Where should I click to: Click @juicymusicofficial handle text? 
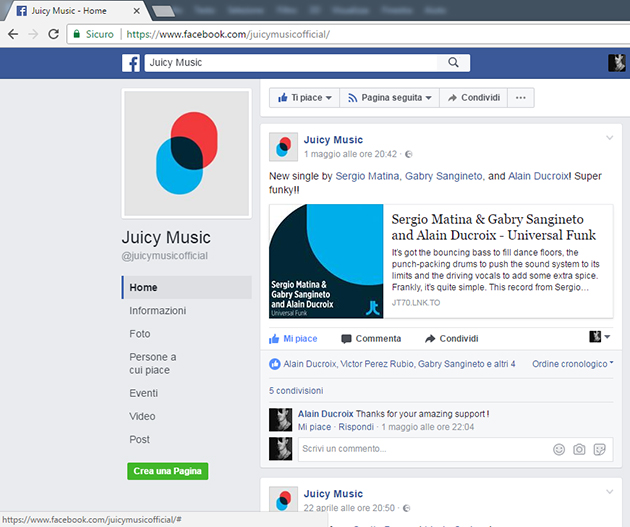click(x=165, y=256)
